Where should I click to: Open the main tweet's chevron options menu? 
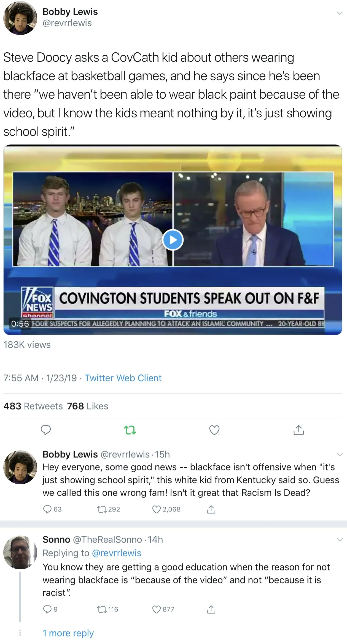pos(340,13)
